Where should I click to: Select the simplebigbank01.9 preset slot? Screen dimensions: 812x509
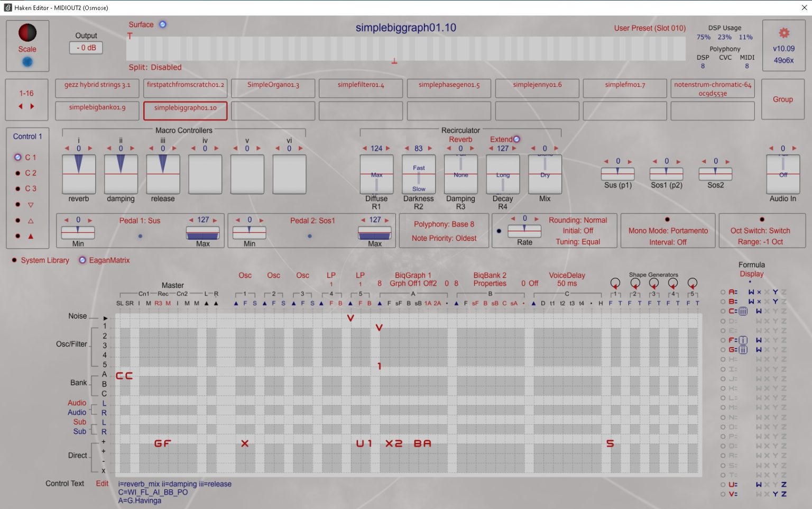[x=97, y=111]
